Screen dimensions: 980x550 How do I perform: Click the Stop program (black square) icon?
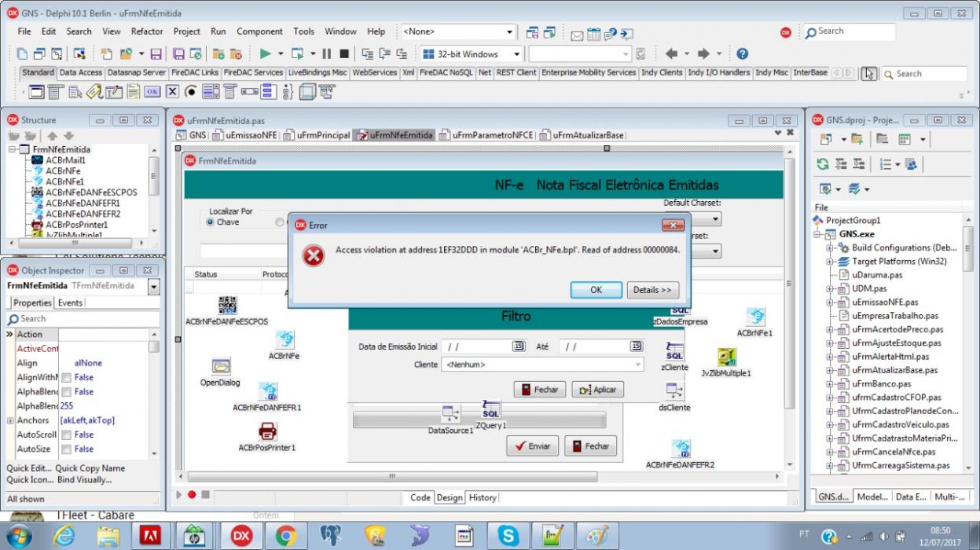coord(344,54)
